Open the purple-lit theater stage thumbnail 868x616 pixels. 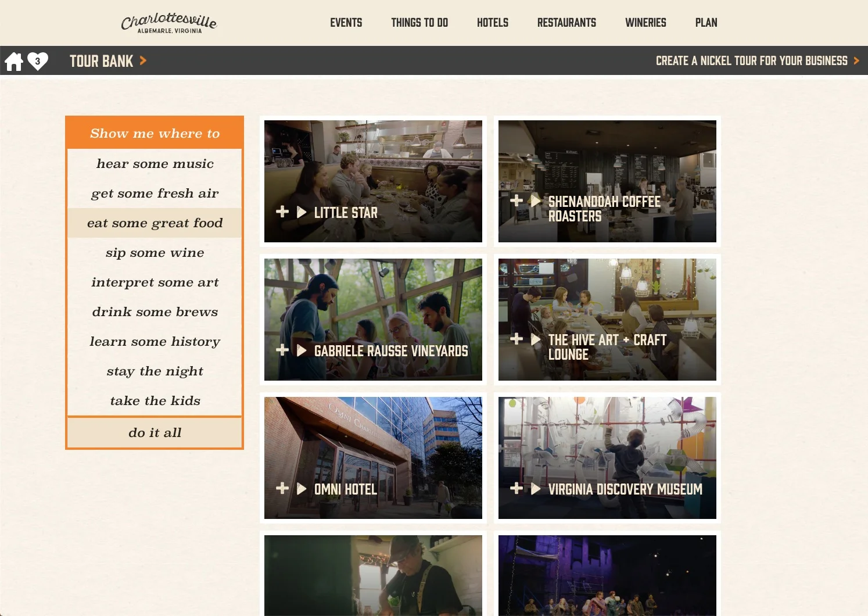tap(607, 575)
